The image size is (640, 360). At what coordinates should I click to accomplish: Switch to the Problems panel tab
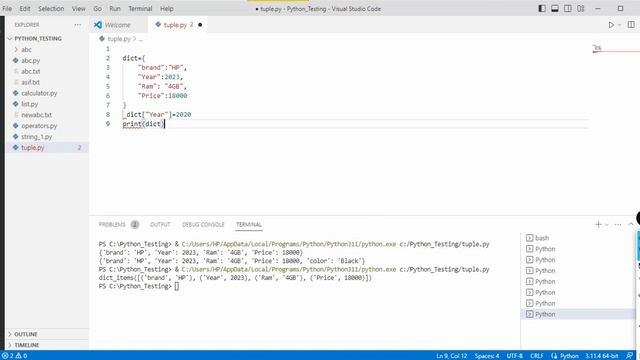tap(112, 224)
